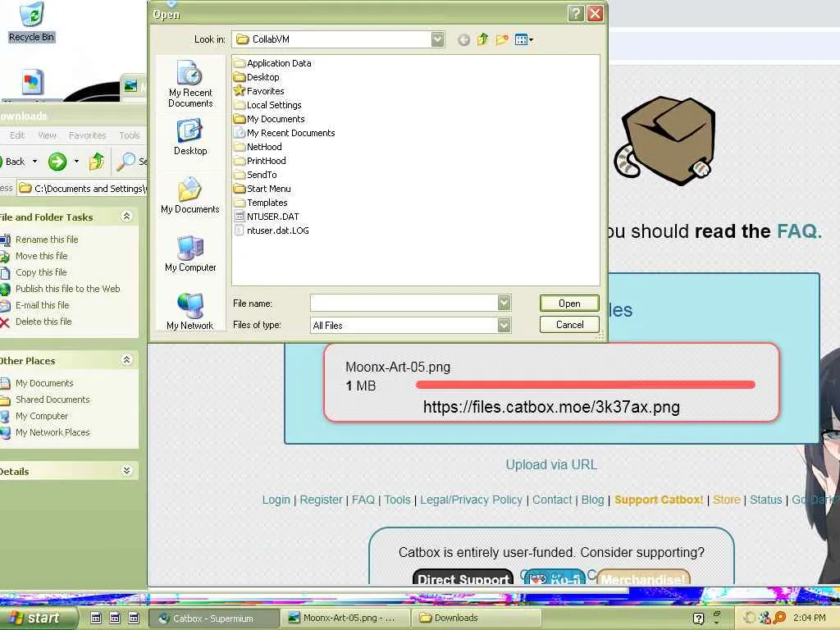This screenshot has height=630, width=840.
Task: Open Tools menu in Downloads window
Action: 129,135
